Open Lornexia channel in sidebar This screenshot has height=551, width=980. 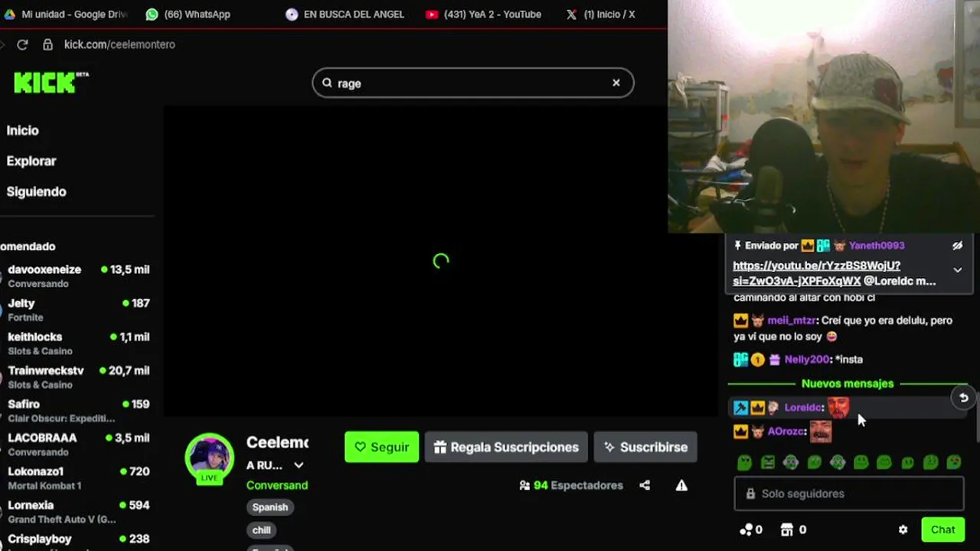coord(77,511)
